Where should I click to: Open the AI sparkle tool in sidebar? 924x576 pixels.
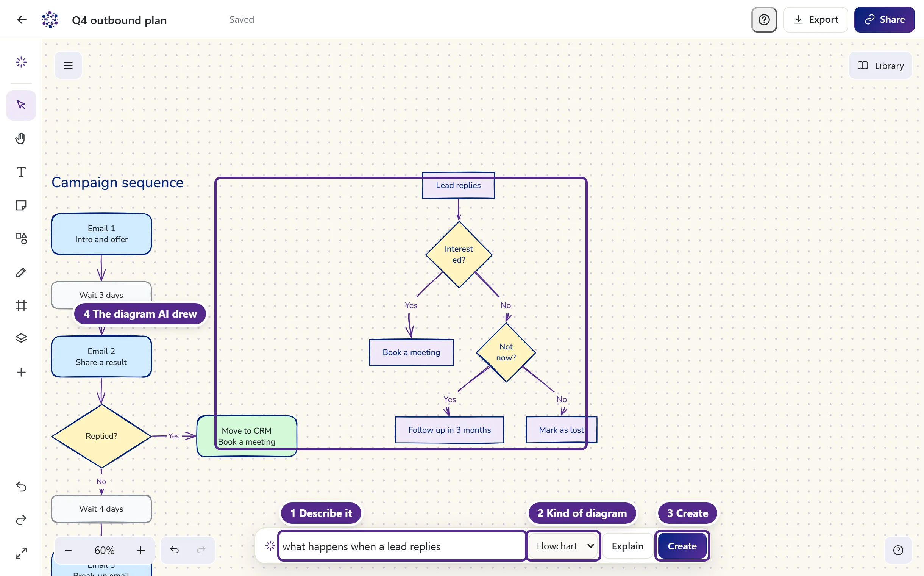[21, 62]
